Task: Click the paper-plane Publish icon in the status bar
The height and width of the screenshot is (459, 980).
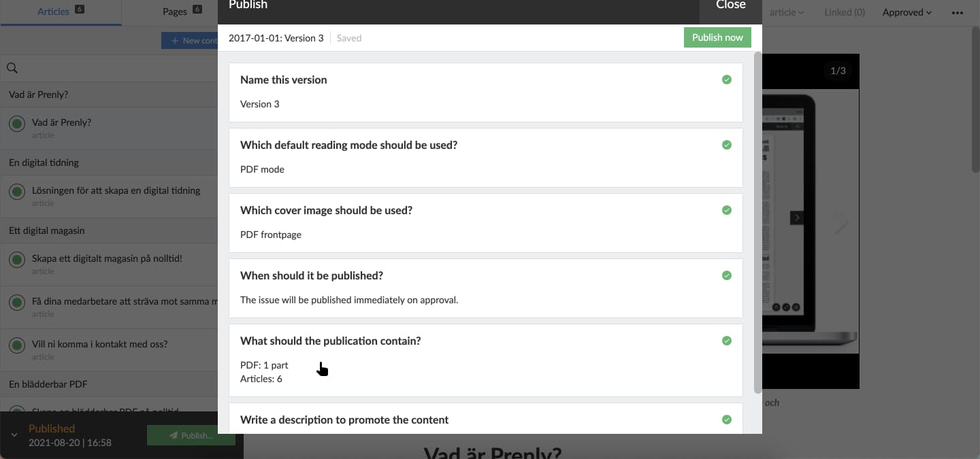Action: coord(172,435)
